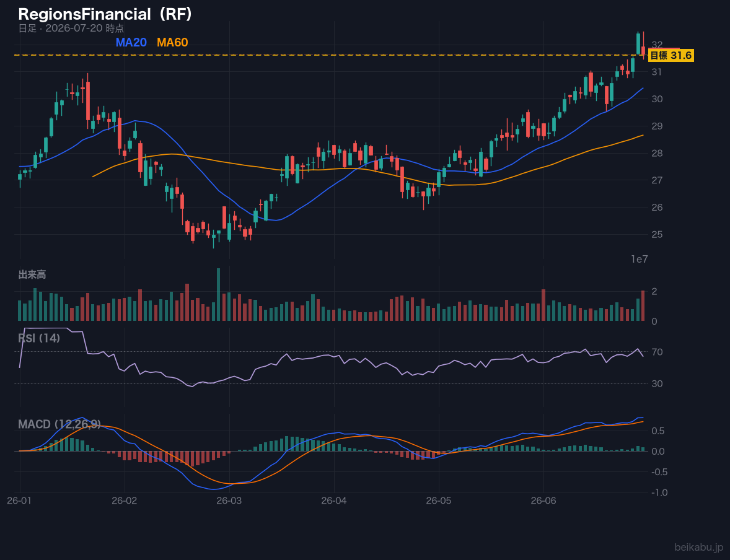
Task: Click the MACD 0.5 axis label
Action: tap(658, 431)
